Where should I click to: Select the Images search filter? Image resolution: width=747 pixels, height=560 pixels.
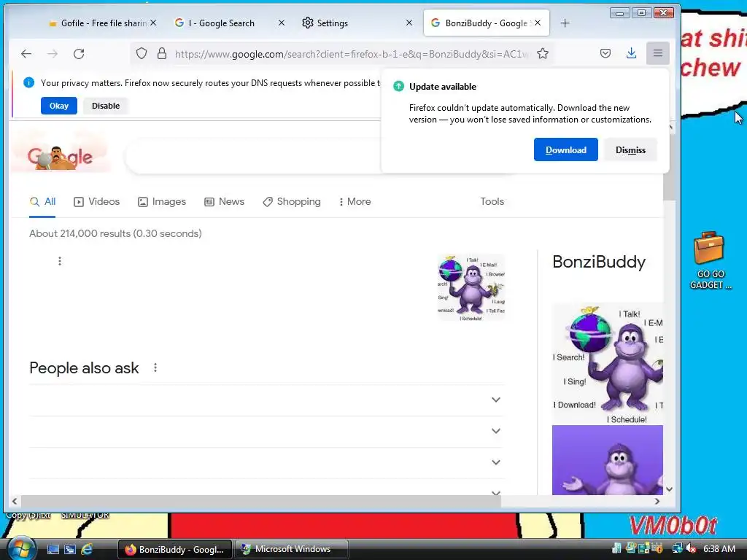pos(162,201)
